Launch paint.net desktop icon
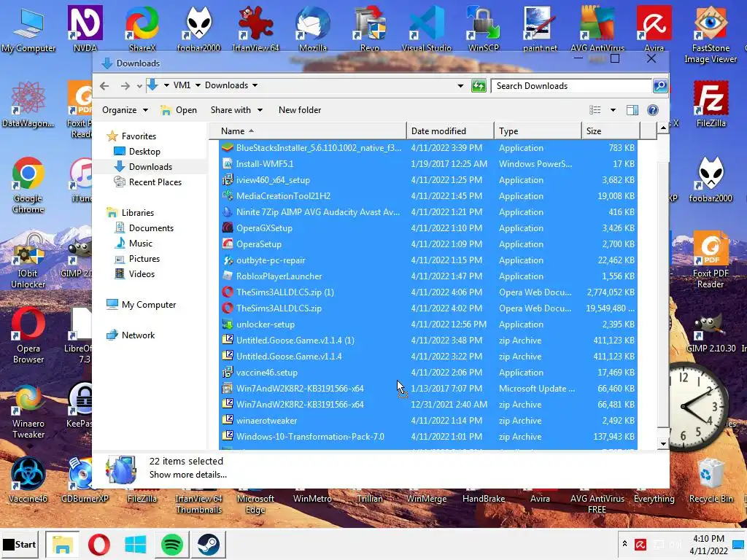Viewport: 747px width, 560px height. coord(540,28)
